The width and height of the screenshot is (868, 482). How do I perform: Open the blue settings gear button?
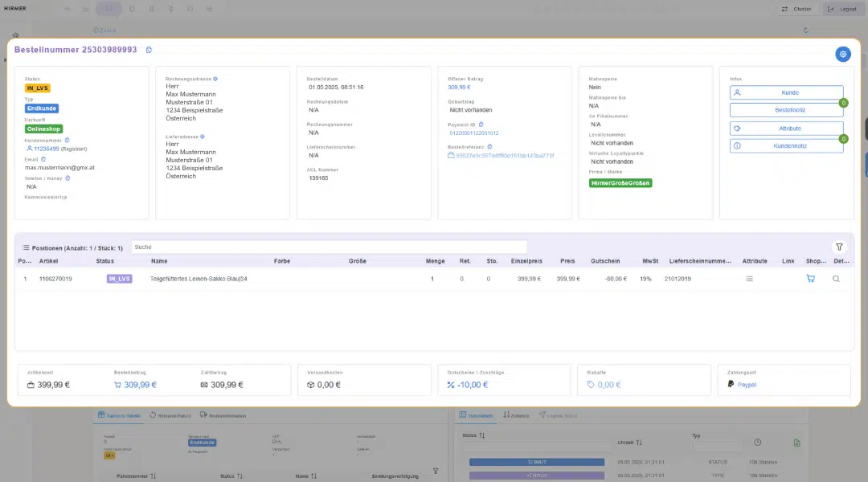pos(842,55)
